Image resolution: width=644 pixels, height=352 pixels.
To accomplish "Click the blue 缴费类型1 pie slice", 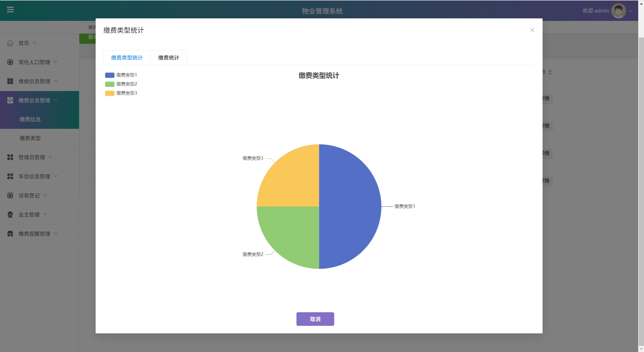I will (x=350, y=206).
